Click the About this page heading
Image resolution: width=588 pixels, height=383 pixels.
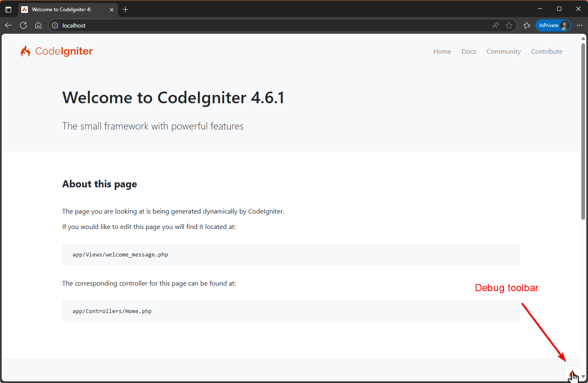(99, 184)
